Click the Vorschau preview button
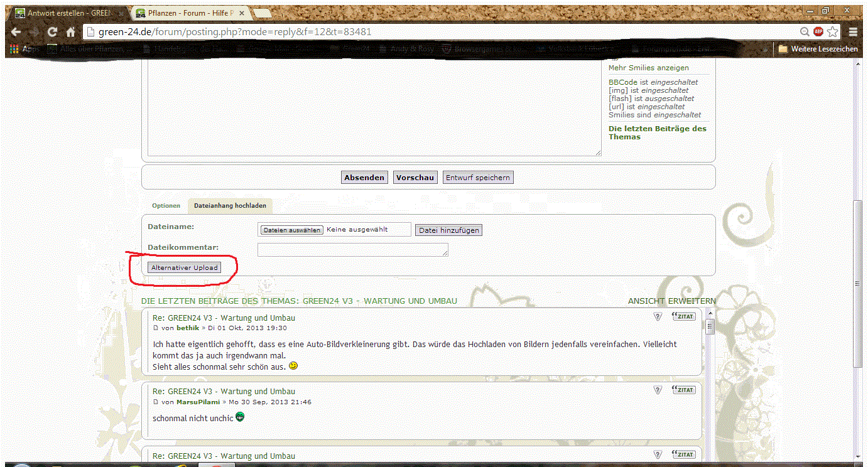868x467 pixels. [x=415, y=178]
